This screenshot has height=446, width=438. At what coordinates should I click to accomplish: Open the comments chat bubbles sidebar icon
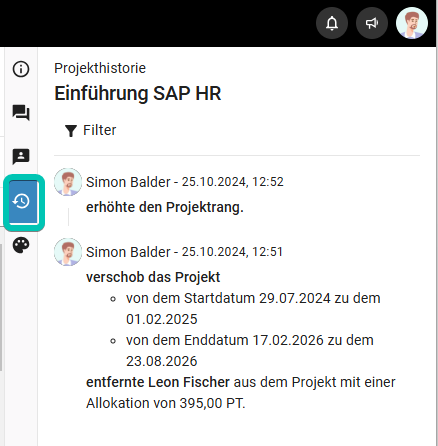click(21, 113)
